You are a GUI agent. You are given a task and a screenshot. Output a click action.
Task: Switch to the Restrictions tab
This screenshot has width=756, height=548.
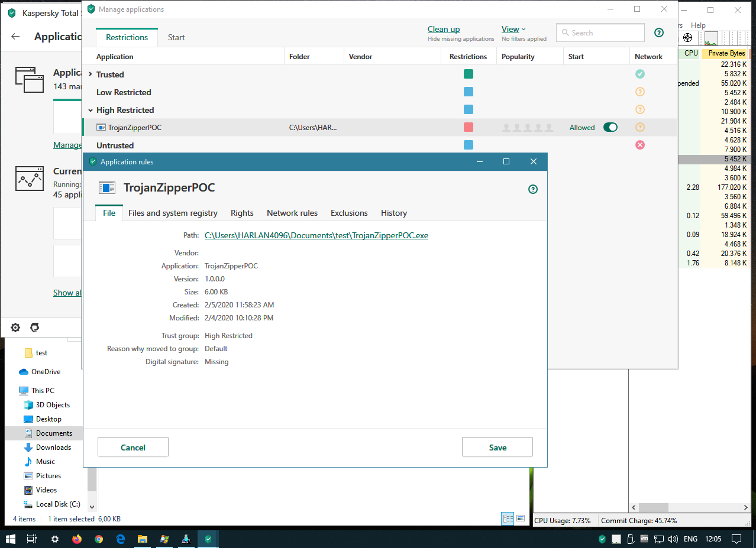tap(127, 37)
